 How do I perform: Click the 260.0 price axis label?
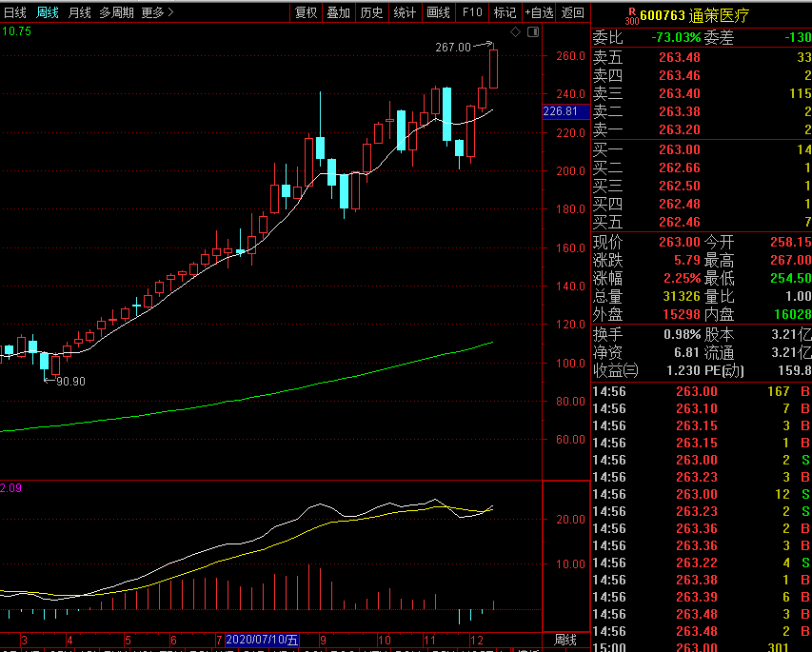(x=570, y=56)
